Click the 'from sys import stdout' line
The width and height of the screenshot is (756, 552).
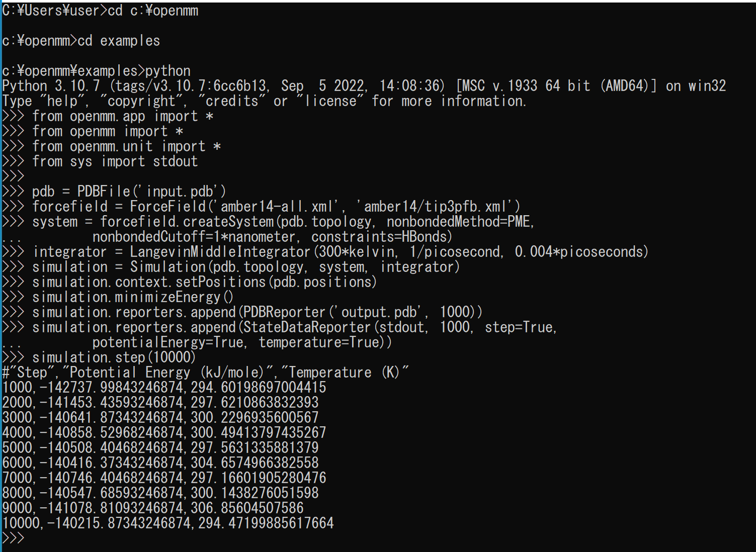tap(100, 161)
